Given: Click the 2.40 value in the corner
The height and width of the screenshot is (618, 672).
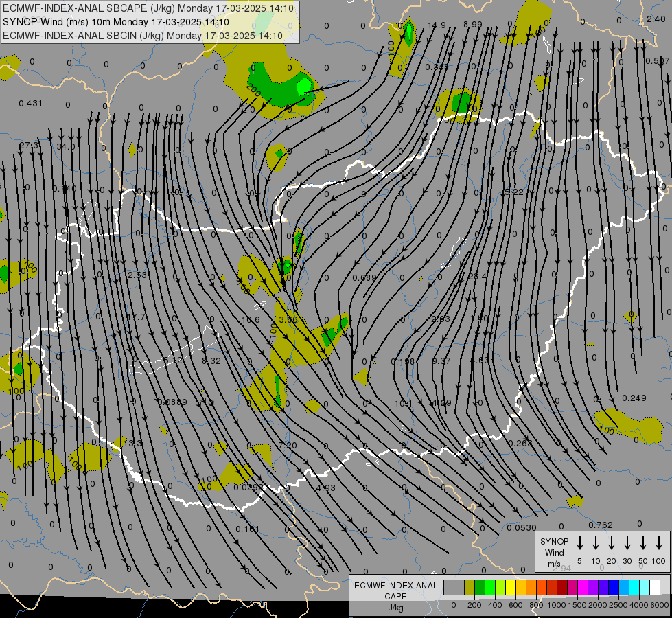Looking at the screenshot, I should [x=656, y=19].
